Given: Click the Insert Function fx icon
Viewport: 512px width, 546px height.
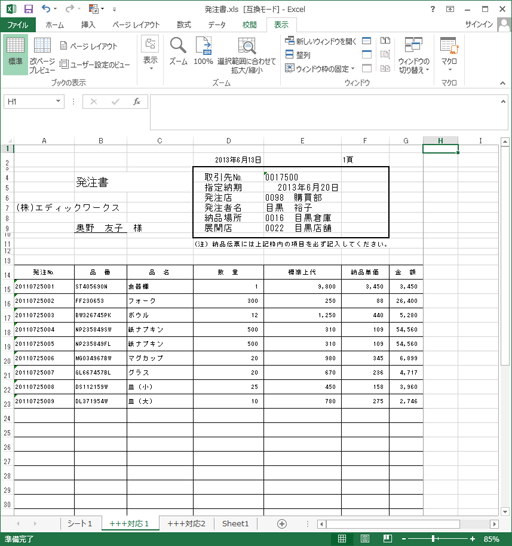Looking at the screenshot, I should pos(137,102).
